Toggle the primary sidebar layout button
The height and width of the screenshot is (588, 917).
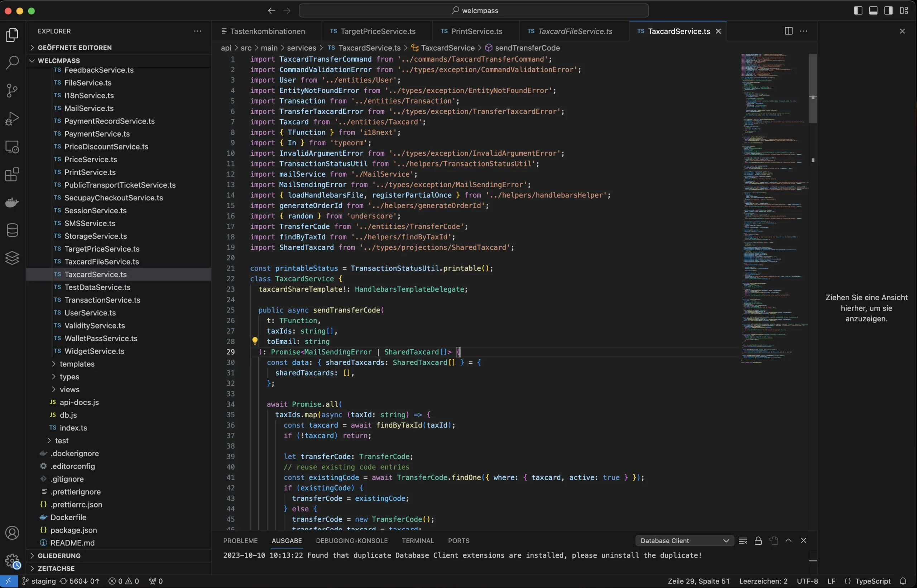[x=858, y=11]
